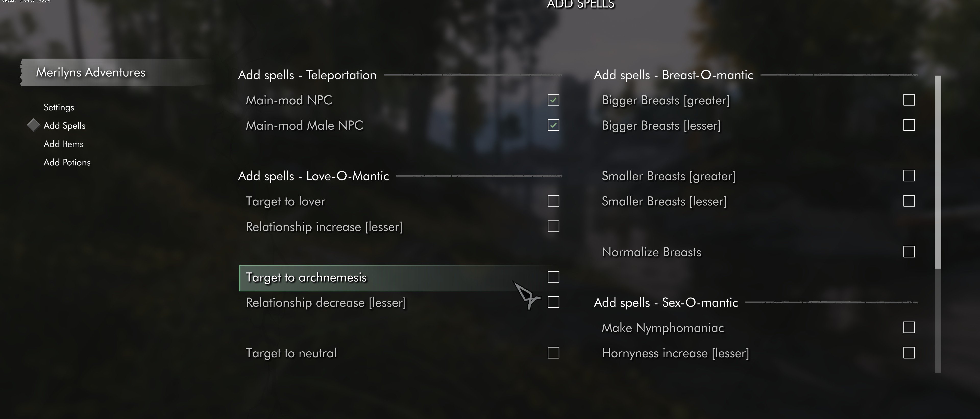Tick Relationship increase [lesser] checkbox
Viewport: 980px width, 419px height.
click(x=553, y=226)
